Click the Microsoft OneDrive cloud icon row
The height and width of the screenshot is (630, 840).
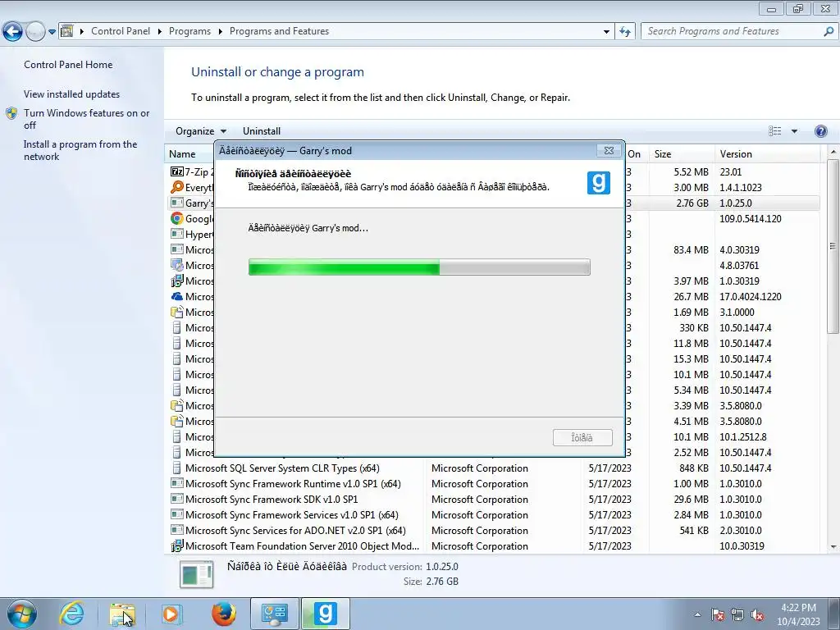[x=177, y=296]
